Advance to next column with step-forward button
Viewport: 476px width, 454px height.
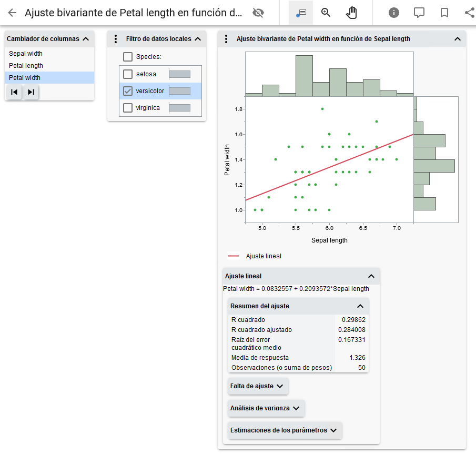(31, 92)
